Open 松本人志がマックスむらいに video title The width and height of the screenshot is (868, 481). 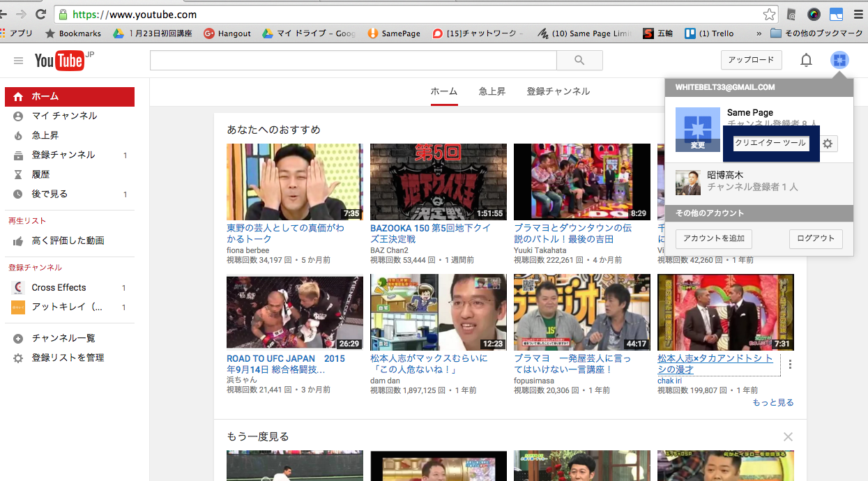tap(429, 364)
